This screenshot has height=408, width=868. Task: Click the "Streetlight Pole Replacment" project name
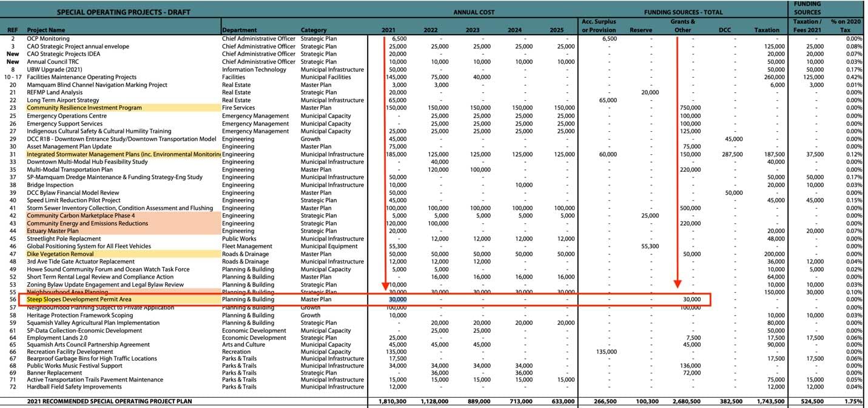tap(64, 239)
